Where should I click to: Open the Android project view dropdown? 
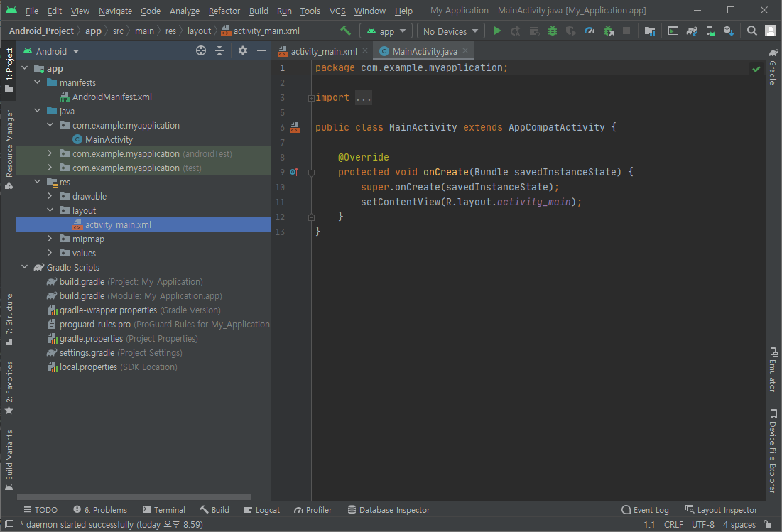tap(51, 51)
